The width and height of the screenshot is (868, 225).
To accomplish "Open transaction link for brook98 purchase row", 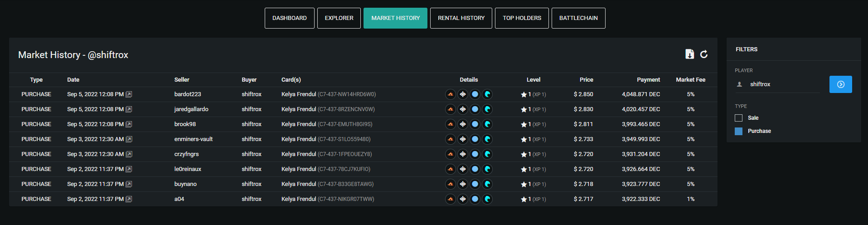I will tap(129, 124).
